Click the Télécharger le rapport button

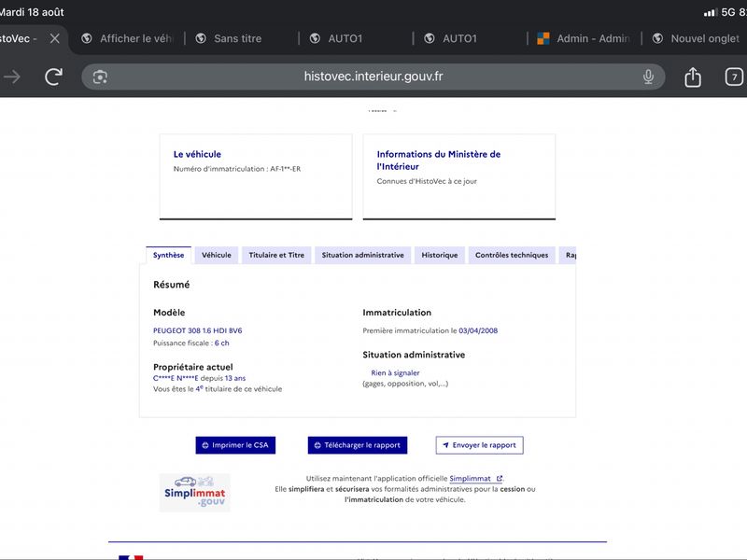tap(358, 445)
